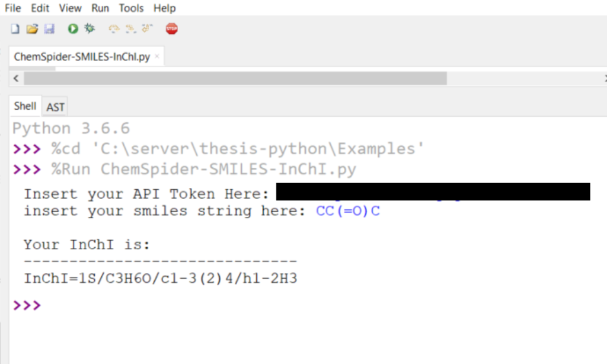This screenshot has height=364, width=607.
Task: Click the Save floppy disk icon
Action: [x=49, y=28]
